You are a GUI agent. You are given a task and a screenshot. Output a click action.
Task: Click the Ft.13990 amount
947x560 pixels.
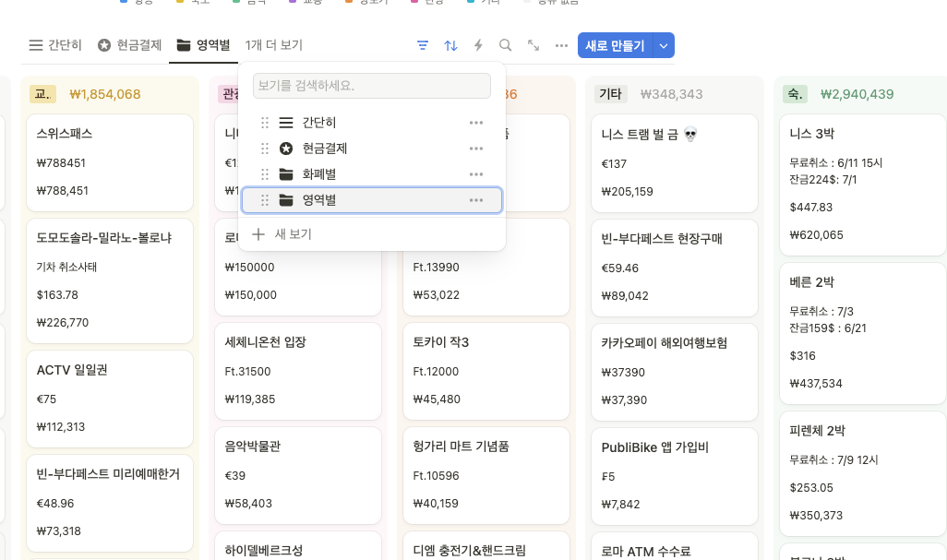tap(436, 268)
